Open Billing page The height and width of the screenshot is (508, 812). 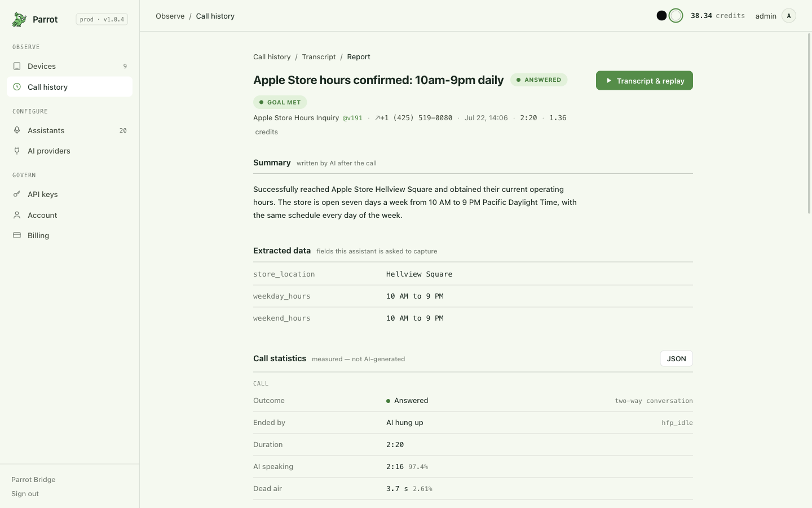click(69, 235)
